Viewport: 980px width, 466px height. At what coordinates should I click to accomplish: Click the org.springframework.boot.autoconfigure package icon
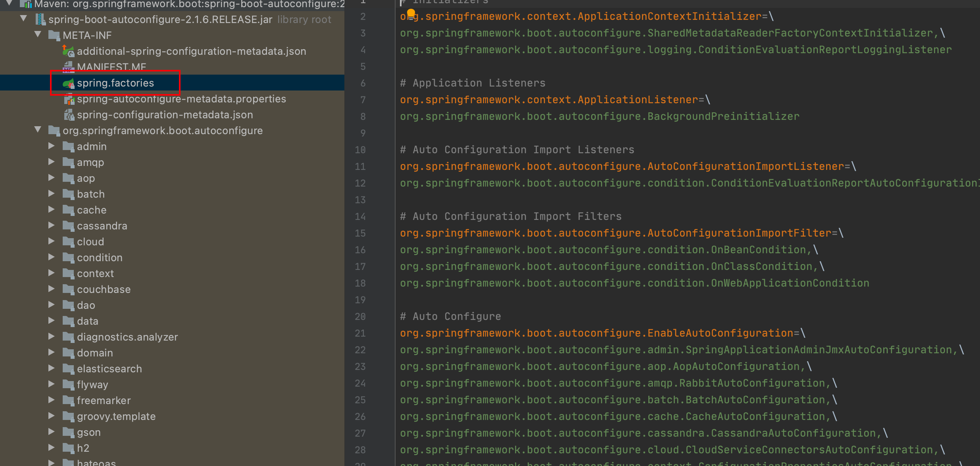coord(54,131)
